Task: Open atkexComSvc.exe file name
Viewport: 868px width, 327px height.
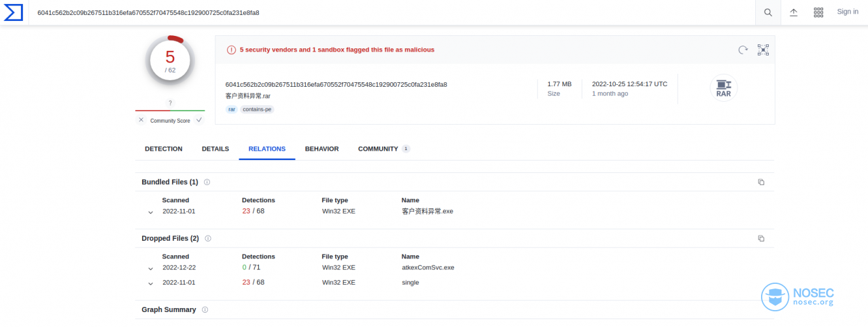Action: pos(428,268)
